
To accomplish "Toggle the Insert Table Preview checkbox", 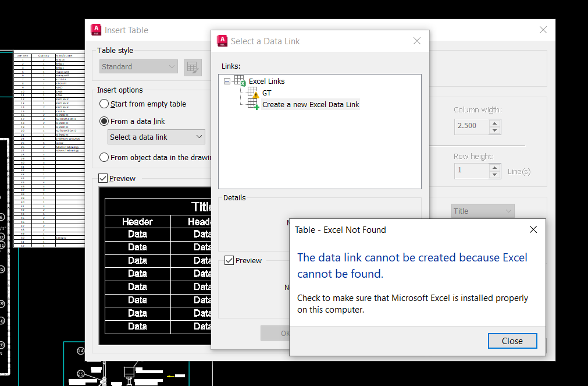I will click(x=103, y=178).
